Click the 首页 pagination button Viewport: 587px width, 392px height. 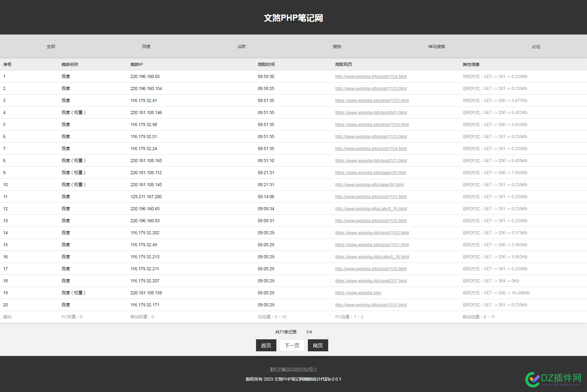pyautogui.click(x=266, y=345)
